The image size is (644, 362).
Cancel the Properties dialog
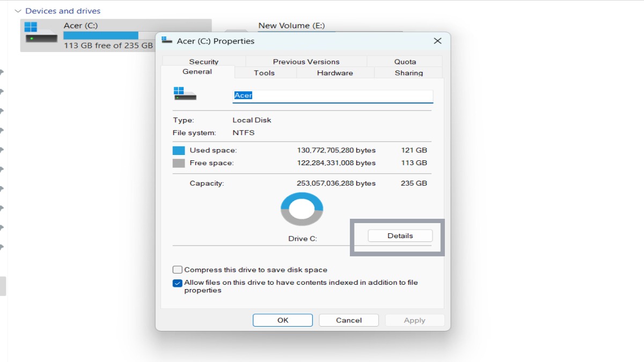(x=349, y=320)
